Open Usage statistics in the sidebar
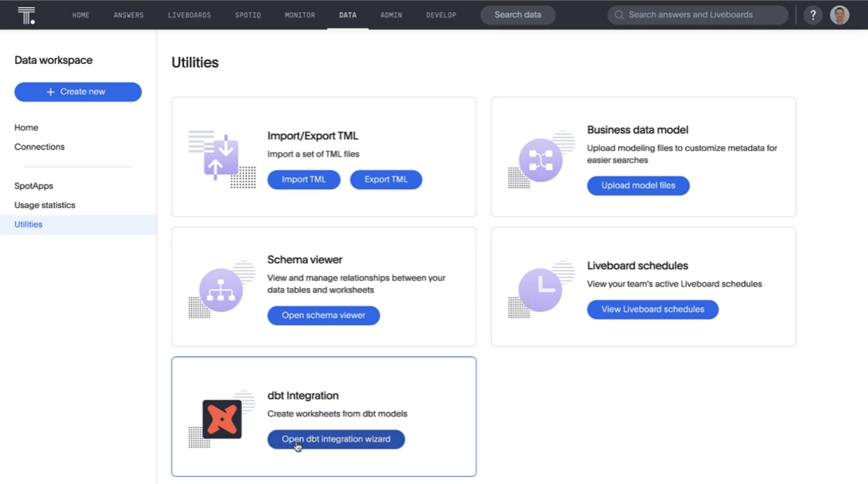868x484 pixels. tap(45, 205)
